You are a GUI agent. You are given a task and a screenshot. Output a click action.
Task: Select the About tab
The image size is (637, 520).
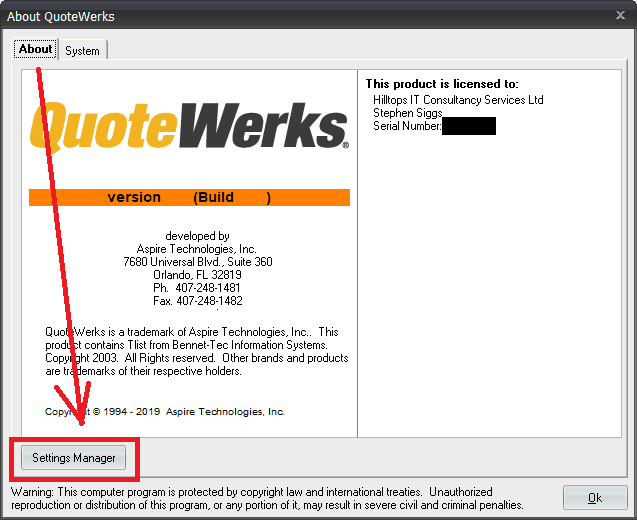[35, 49]
